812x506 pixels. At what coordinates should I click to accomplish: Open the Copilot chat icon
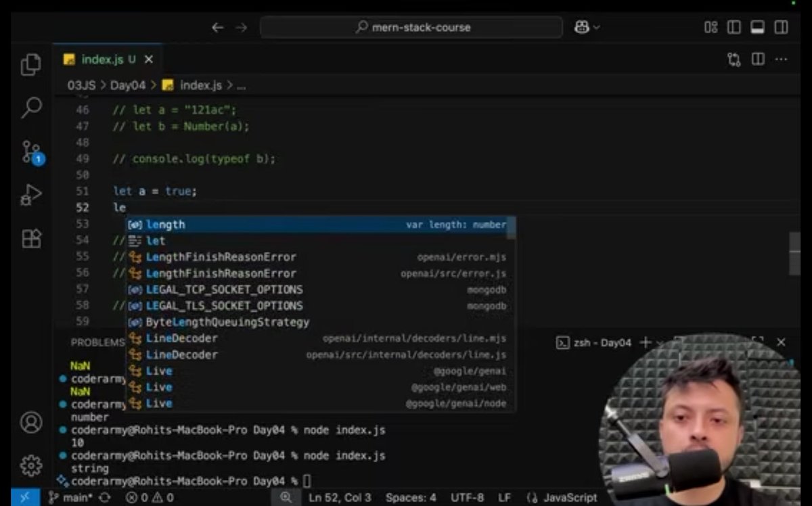[581, 27]
